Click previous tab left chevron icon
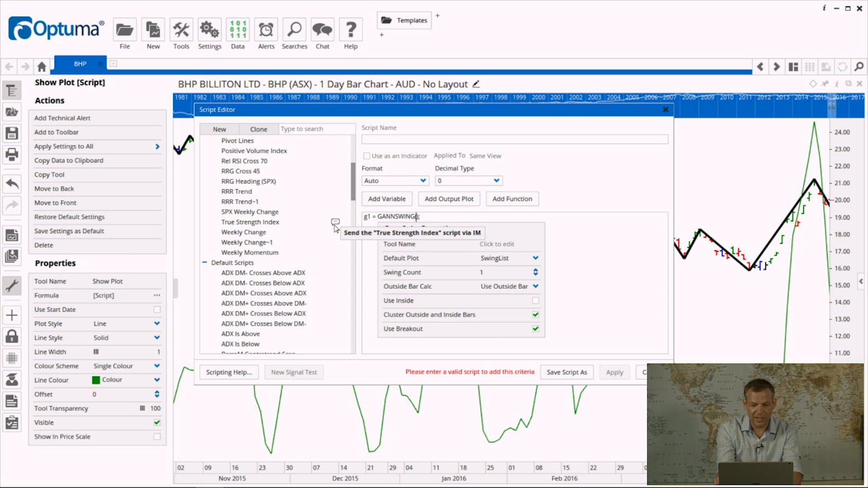The image size is (868, 488). 760,67
